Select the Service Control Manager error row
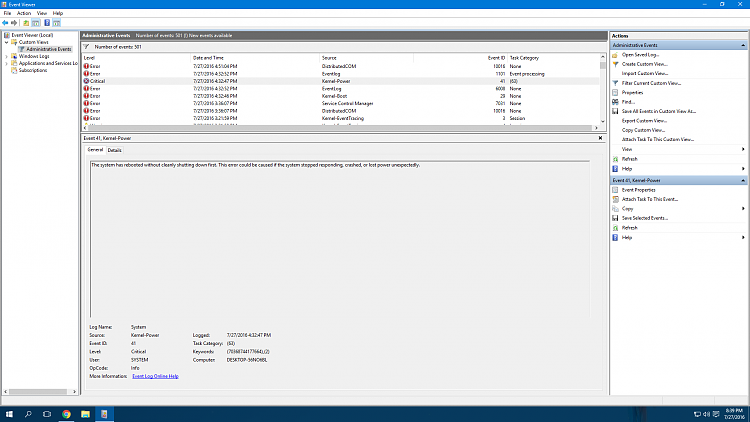The width and height of the screenshot is (750, 422). tap(340, 103)
